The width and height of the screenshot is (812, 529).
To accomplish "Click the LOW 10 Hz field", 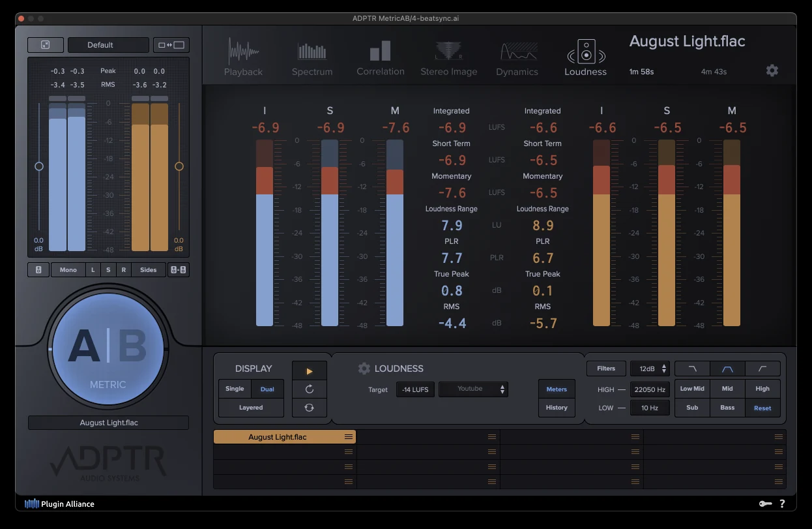I will pyautogui.click(x=650, y=408).
